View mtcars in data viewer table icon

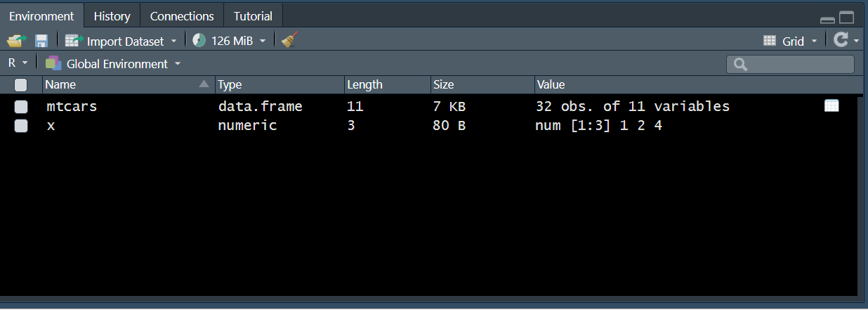[x=831, y=106]
